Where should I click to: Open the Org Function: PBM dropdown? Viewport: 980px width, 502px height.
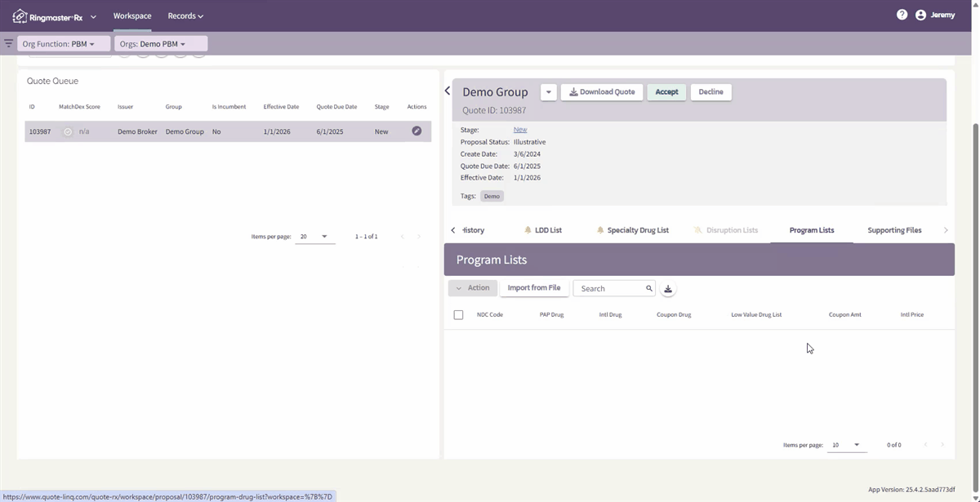tap(64, 43)
